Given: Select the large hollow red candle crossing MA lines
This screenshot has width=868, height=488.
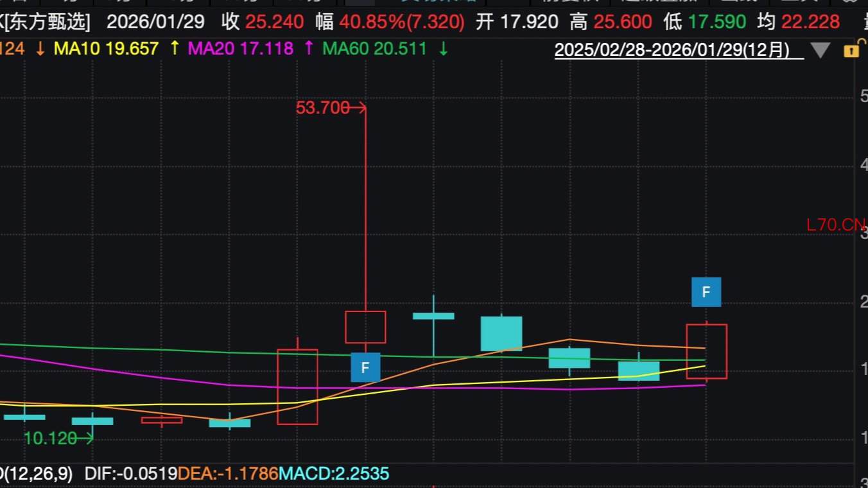Looking at the screenshot, I should [297, 387].
